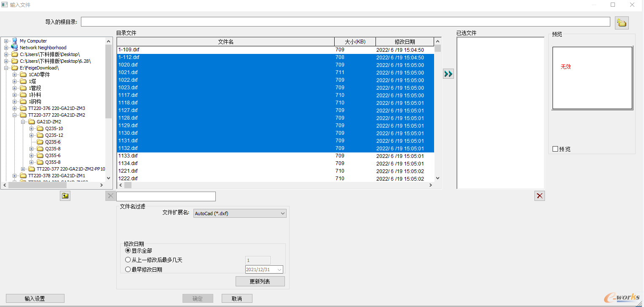Select file 1134.dxf in the list
This screenshot has width=644, height=307.
point(276,163)
